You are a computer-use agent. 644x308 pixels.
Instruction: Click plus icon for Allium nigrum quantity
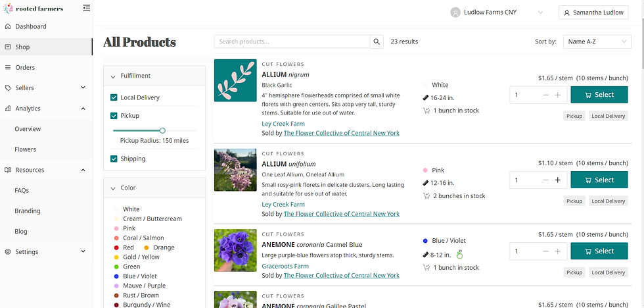558,95
